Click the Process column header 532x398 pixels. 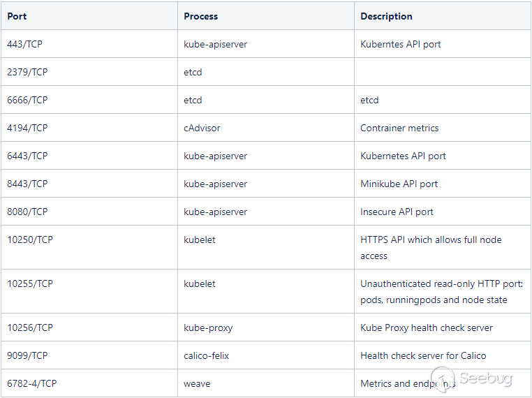coord(201,16)
